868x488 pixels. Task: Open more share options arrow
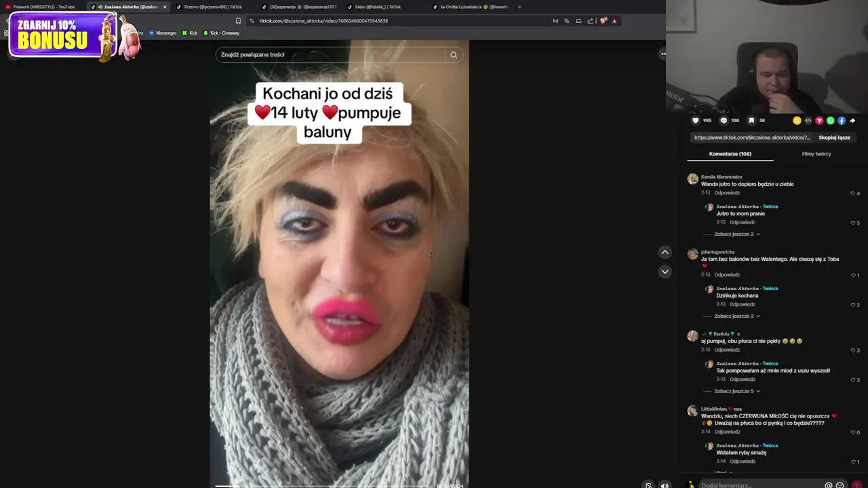point(852,121)
